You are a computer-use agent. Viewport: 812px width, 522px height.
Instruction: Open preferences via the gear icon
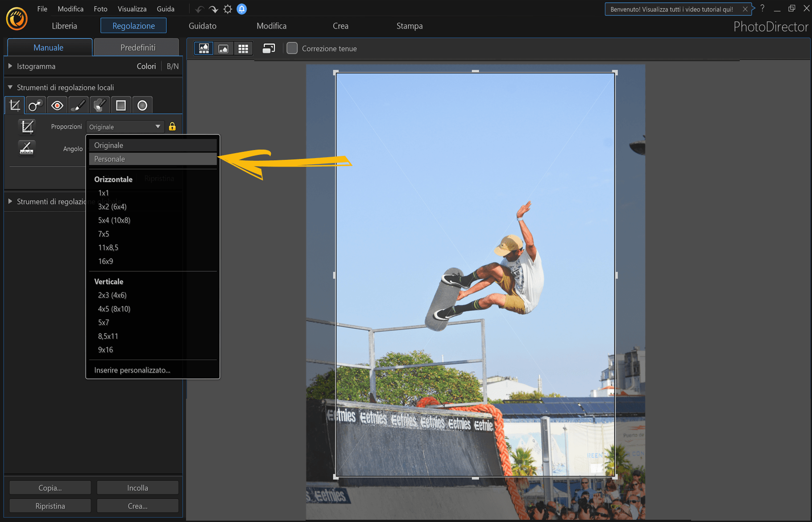pyautogui.click(x=228, y=9)
